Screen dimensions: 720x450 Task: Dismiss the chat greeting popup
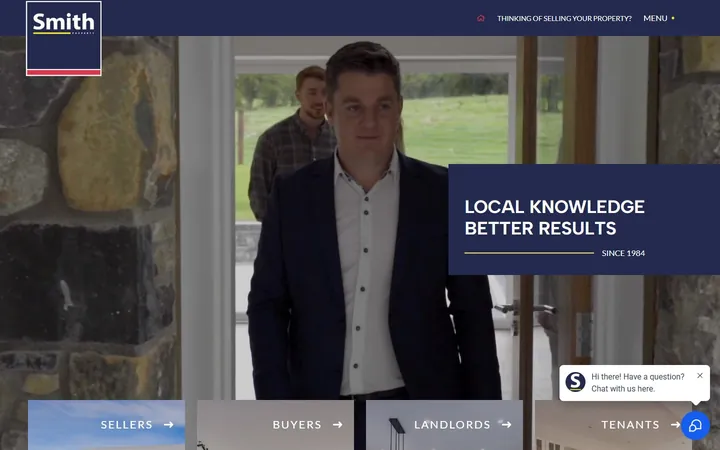pos(700,376)
